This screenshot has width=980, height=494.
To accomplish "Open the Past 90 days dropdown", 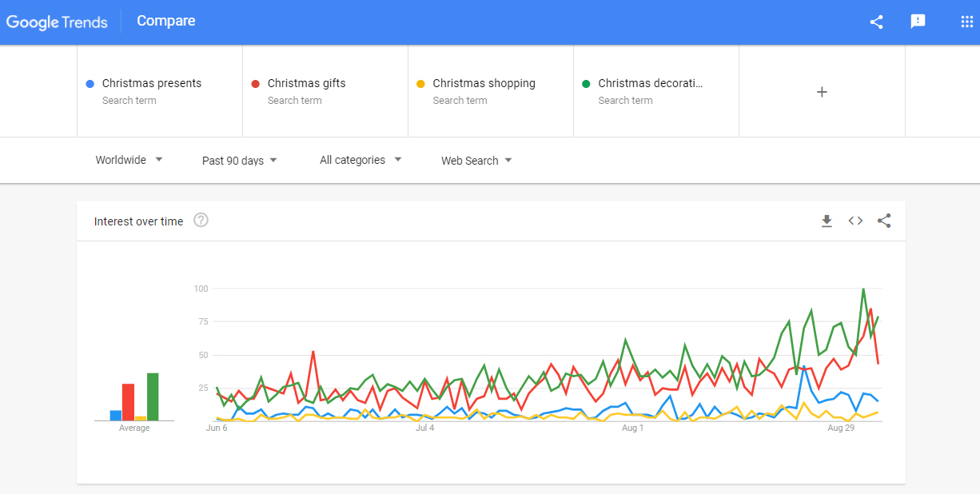I will pyautogui.click(x=240, y=161).
